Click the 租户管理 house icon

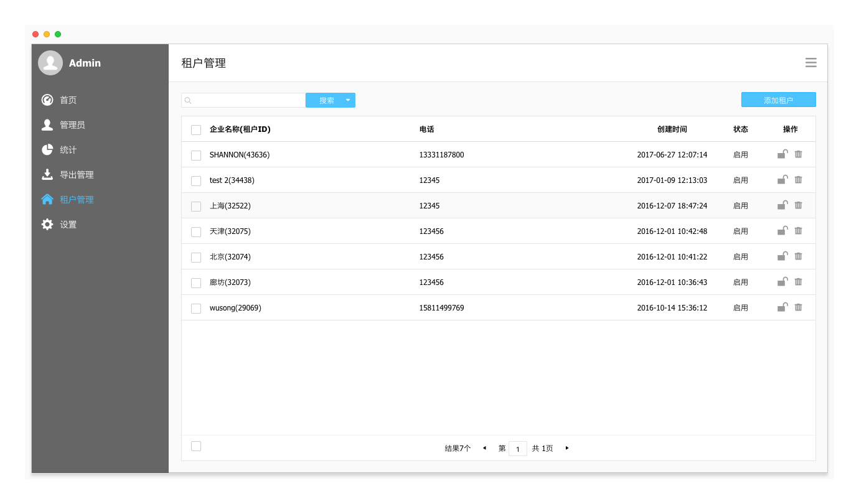click(47, 199)
